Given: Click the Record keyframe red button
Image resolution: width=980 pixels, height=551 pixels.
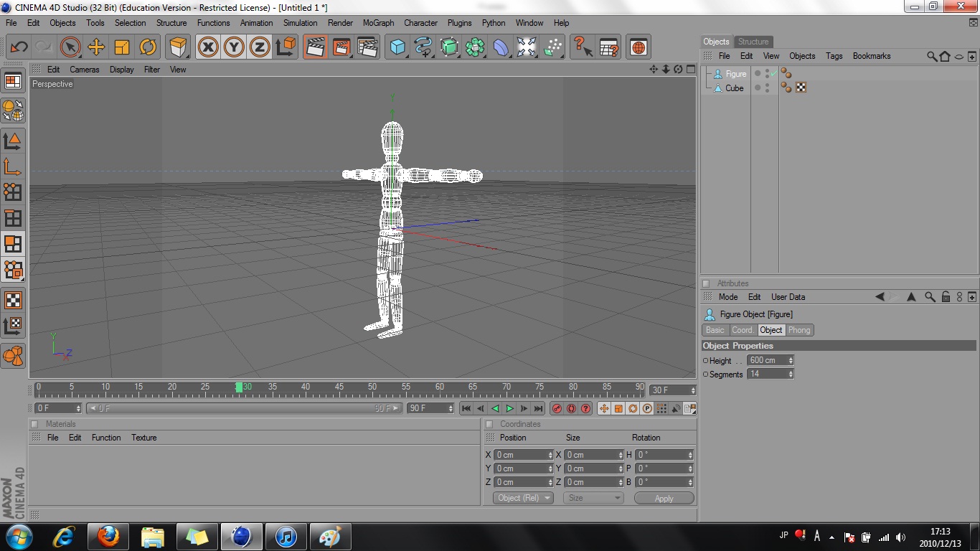Looking at the screenshot, I should click(557, 408).
